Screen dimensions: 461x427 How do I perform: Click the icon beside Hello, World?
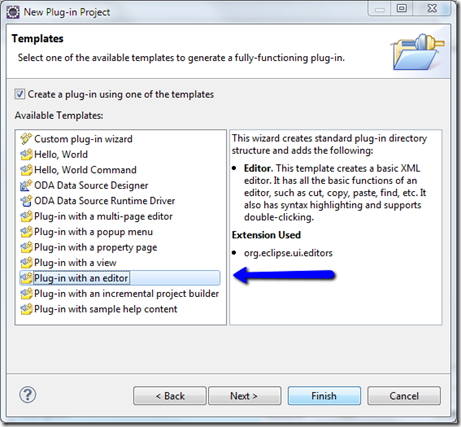click(x=26, y=154)
